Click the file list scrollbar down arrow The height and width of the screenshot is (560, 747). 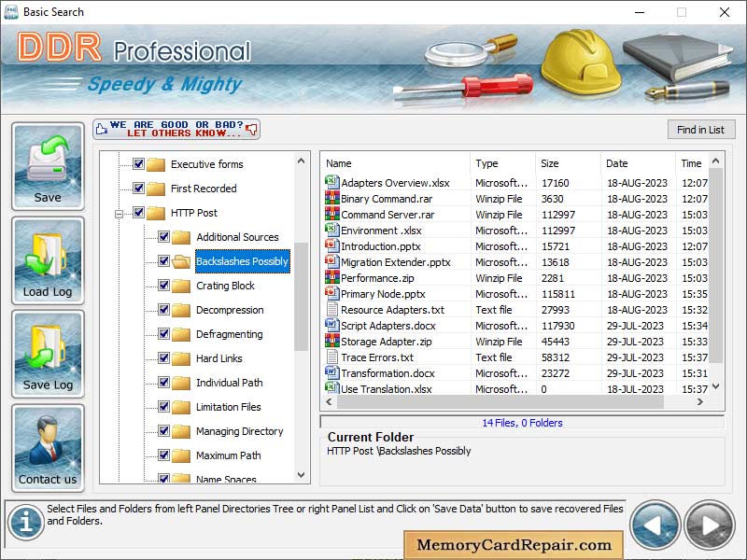click(715, 386)
